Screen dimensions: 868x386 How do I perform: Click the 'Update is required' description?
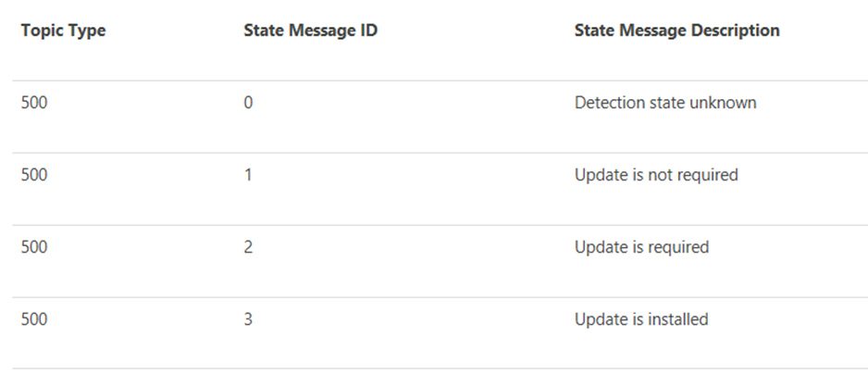click(641, 247)
